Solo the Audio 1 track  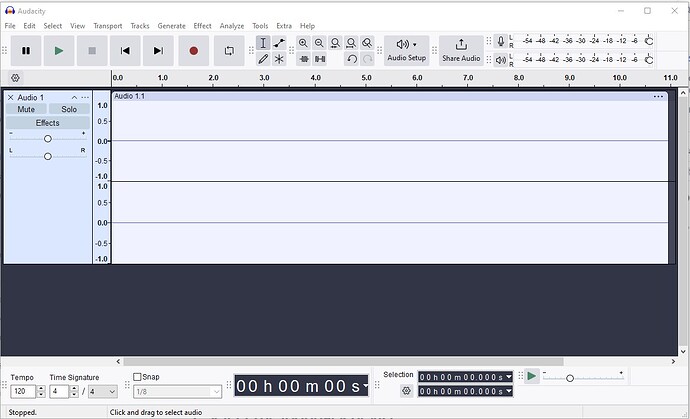point(69,109)
